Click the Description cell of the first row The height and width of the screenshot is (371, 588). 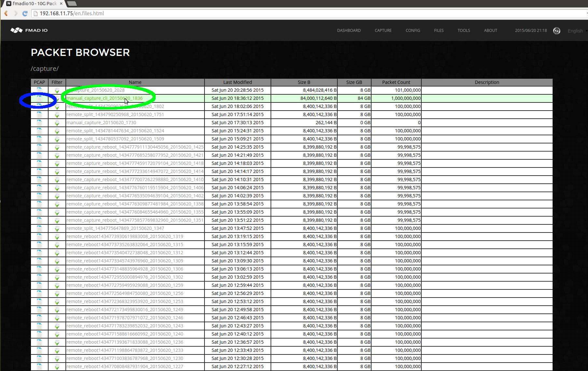(487, 90)
